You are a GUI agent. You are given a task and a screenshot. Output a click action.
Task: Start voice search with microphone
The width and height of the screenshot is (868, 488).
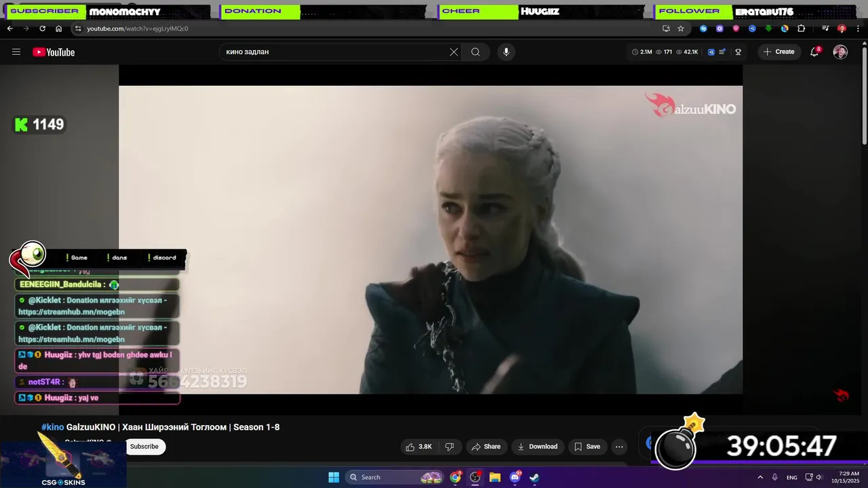[506, 52]
